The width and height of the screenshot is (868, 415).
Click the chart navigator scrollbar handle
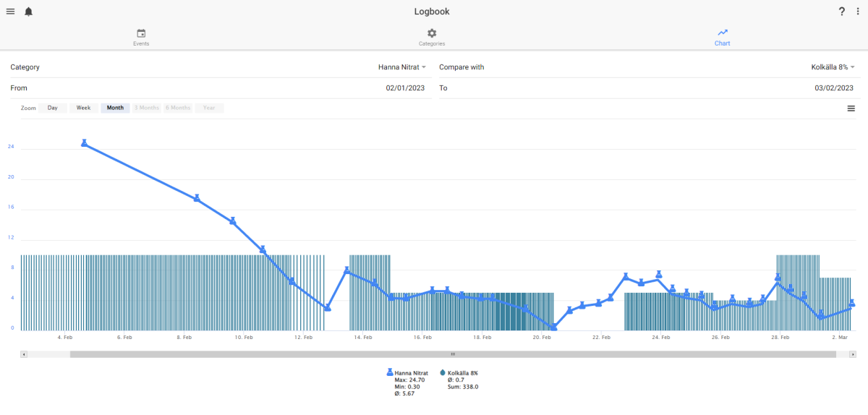coord(453,354)
